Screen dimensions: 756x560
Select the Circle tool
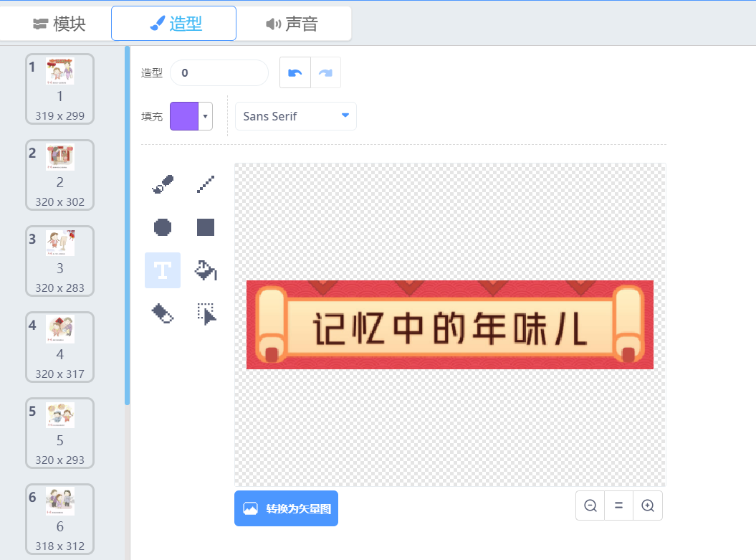[163, 227]
